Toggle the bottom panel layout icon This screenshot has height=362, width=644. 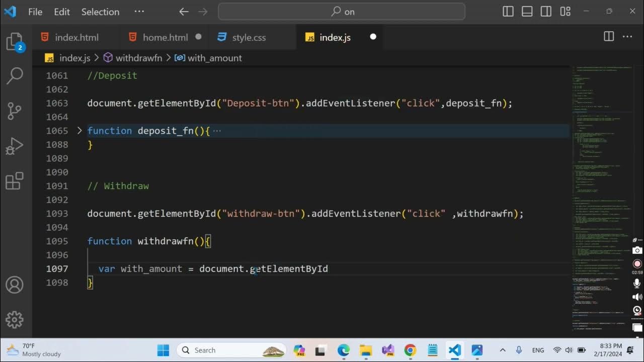pyautogui.click(x=527, y=12)
